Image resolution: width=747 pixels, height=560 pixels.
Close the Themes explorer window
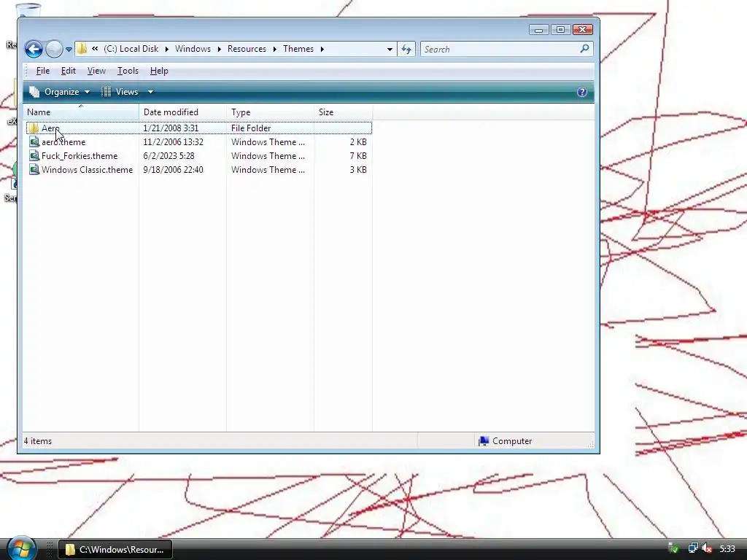pyautogui.click(x=583, y=30)
